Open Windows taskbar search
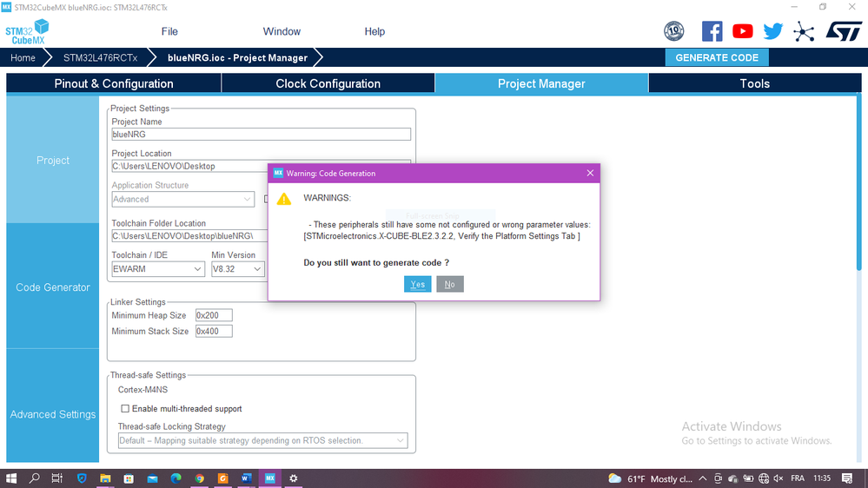868x488 pixels. (x=35, y=478)
